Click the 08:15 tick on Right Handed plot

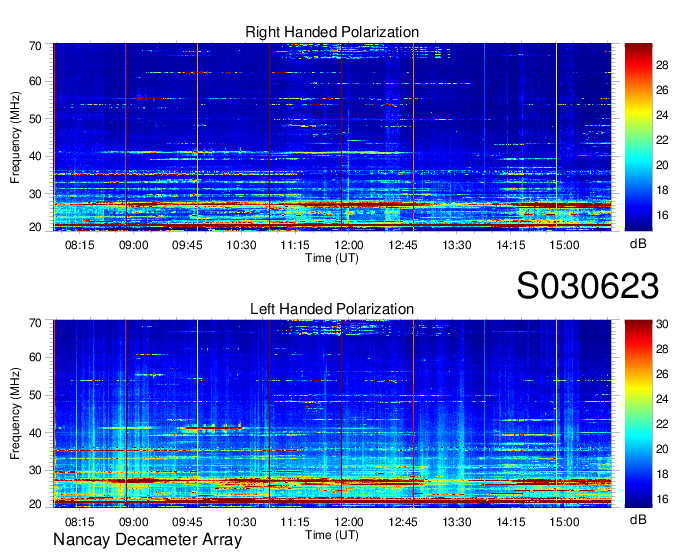79,245
